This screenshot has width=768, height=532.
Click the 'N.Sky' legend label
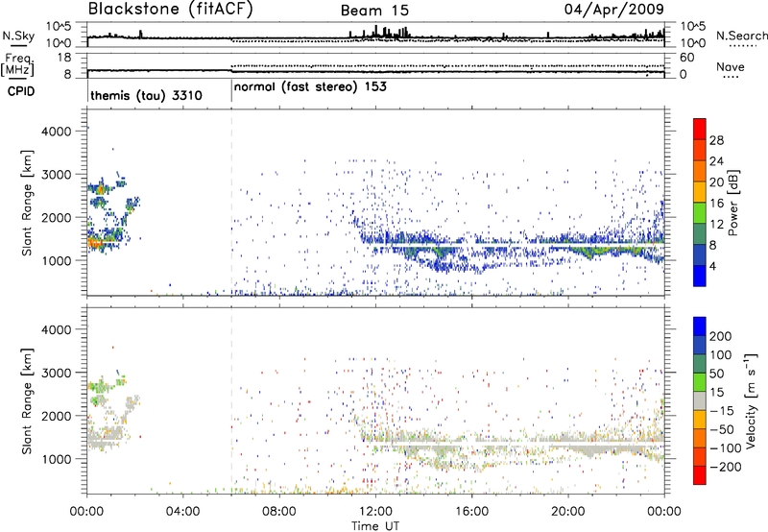coord(18,36)
